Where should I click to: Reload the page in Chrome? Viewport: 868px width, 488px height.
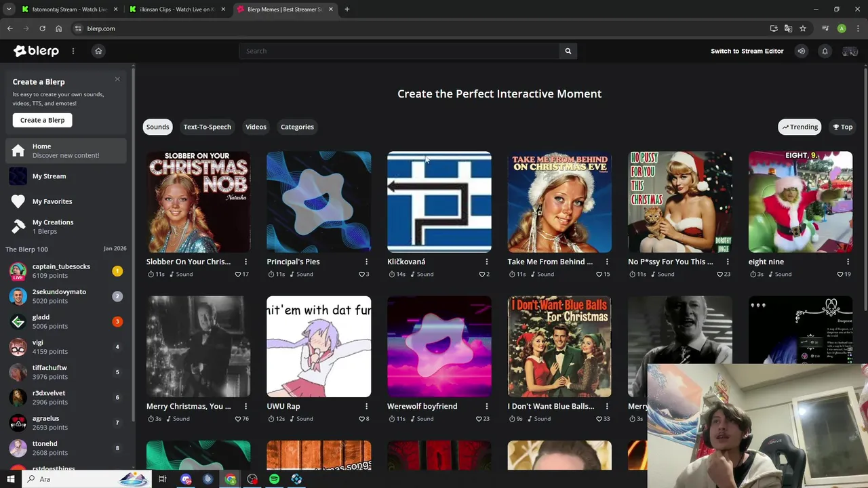[x=42, y=28]
